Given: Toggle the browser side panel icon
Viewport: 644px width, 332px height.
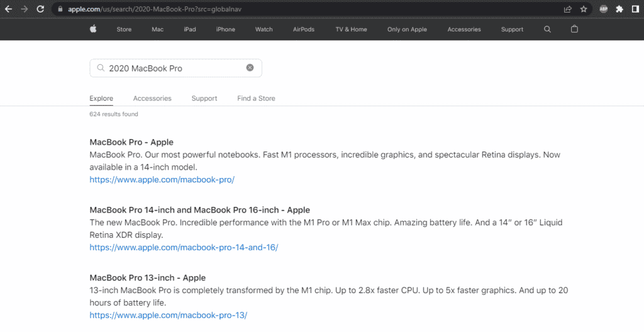Looking at the screenshot, I should coord(635,9).
